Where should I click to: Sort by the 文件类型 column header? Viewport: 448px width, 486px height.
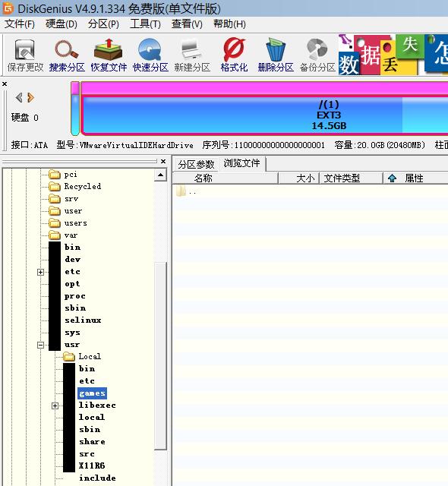point(351,178)
